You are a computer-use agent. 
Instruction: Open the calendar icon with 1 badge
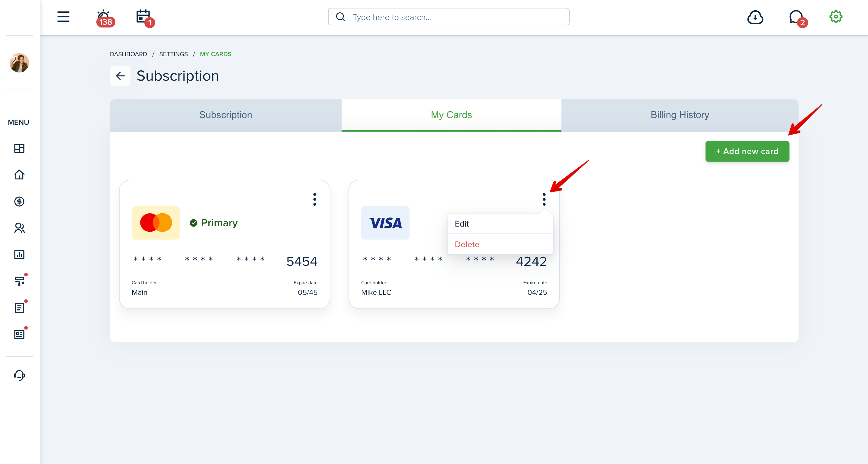[x=145, y=18]
